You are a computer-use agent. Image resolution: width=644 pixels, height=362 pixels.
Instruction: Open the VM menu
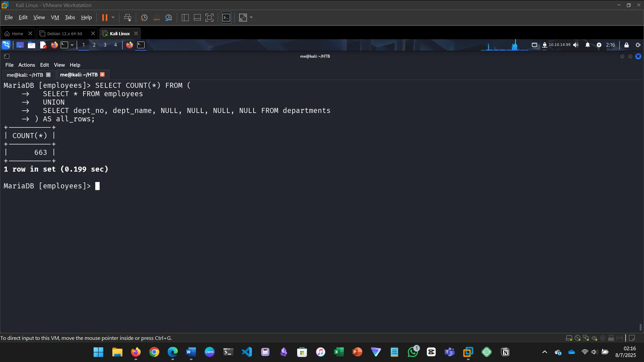55,17
